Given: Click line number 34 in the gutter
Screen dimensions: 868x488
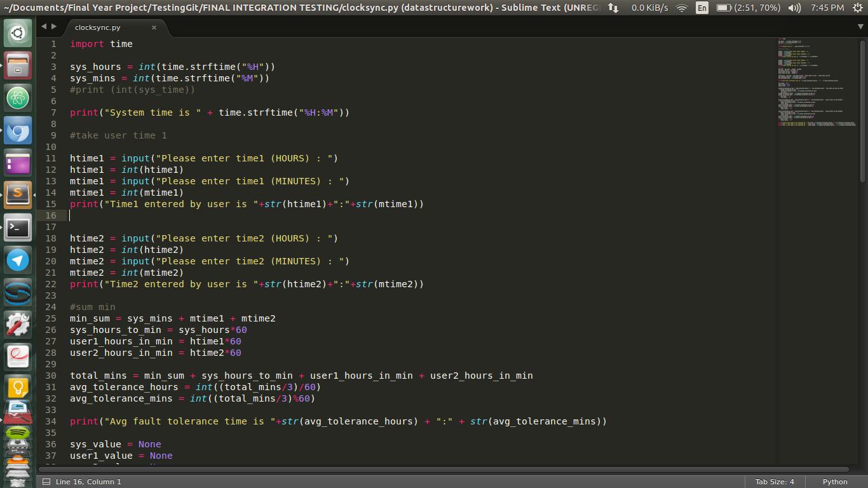Looking at the screenshot, I should point(51,421).
